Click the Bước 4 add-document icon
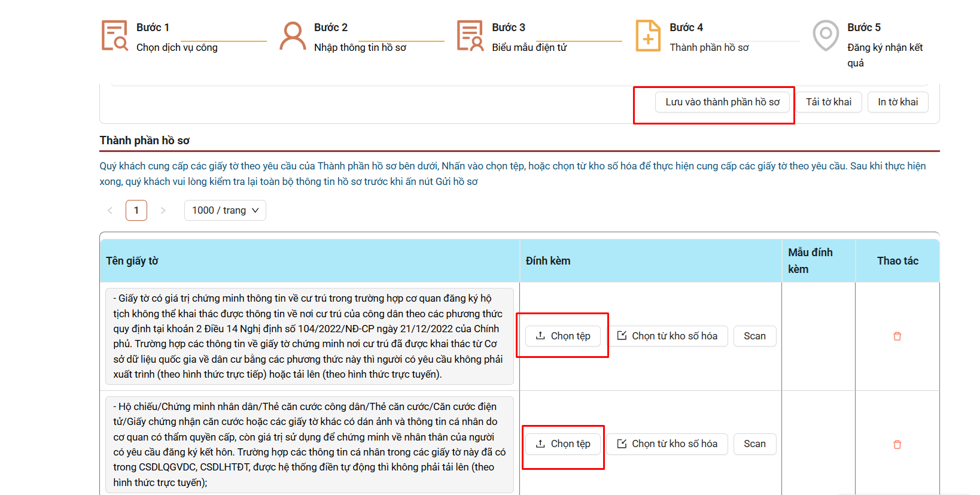Image resolution: width=980 pixels, height=495 pixels. click(x=648, y=36)
